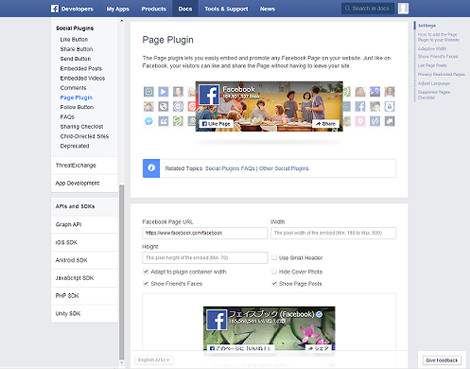
Task: Jump to List Page Posts section
Action: (432, 65)
